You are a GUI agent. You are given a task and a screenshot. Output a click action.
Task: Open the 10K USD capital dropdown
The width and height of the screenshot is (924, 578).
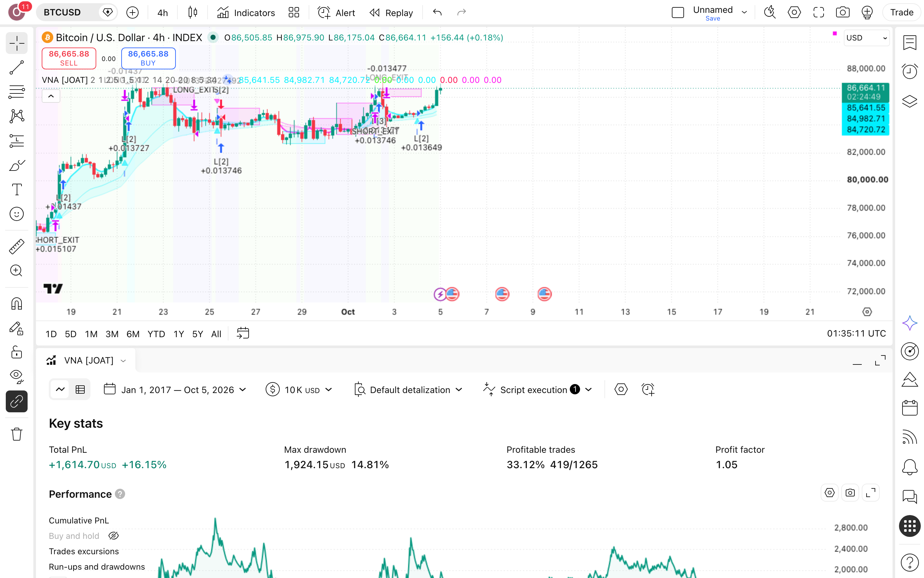tap(299, 390)
